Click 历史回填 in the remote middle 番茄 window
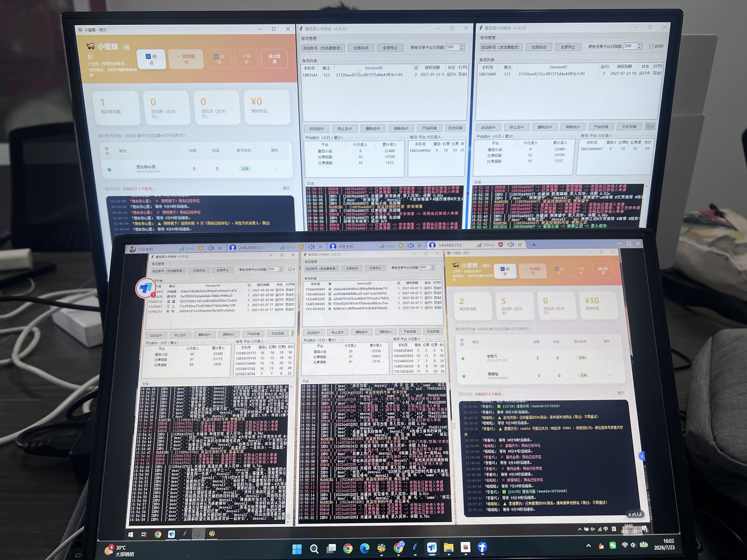 point(433,331)
